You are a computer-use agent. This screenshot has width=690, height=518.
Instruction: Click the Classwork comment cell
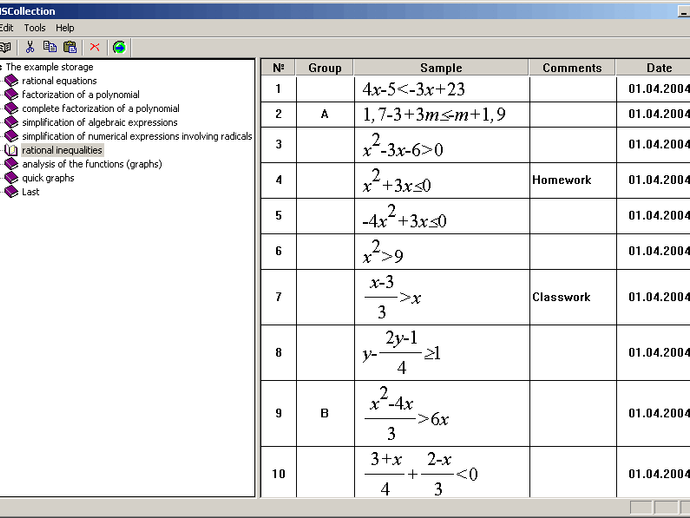(573, 298)
